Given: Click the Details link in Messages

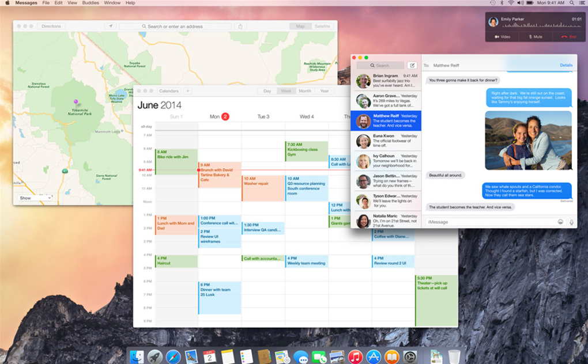Looking at the screenshot, I should [x=566, y=65].
